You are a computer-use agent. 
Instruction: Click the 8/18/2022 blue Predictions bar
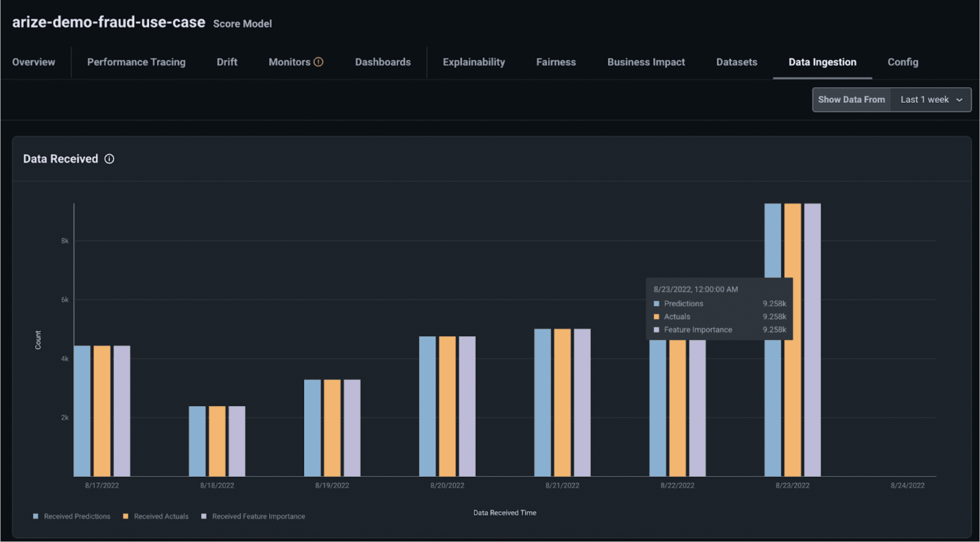pos(197,440)
